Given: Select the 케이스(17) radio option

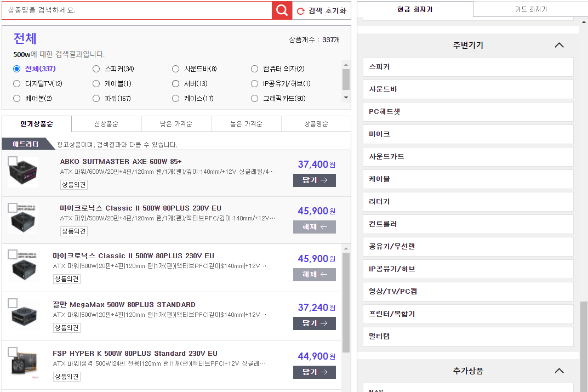Looking at the screenshot, I should click(x=175, y=98).
